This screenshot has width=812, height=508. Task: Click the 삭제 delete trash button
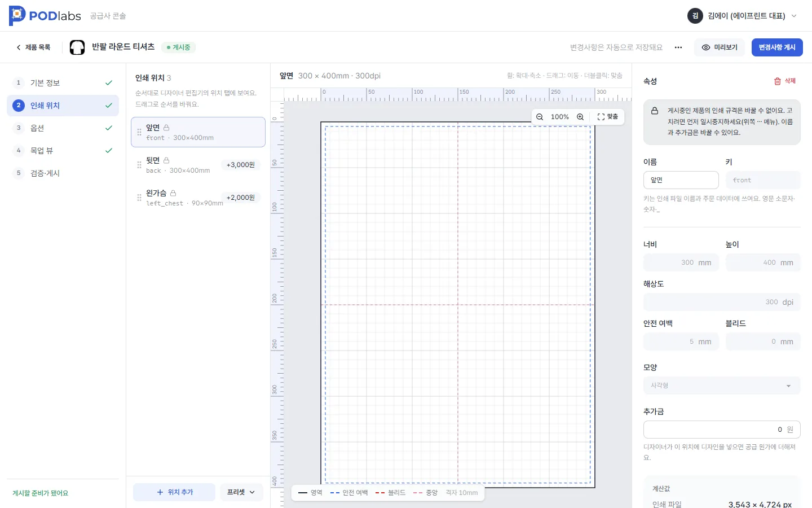point(785,81)
